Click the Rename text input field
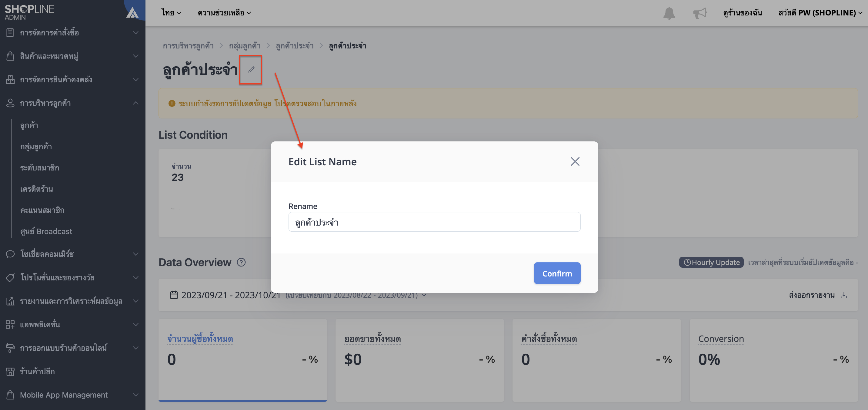 434,222
